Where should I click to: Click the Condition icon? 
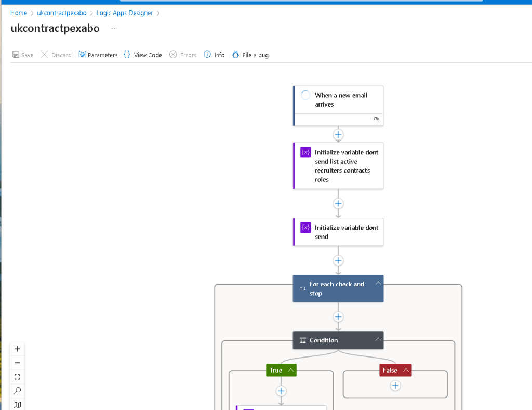303,340
